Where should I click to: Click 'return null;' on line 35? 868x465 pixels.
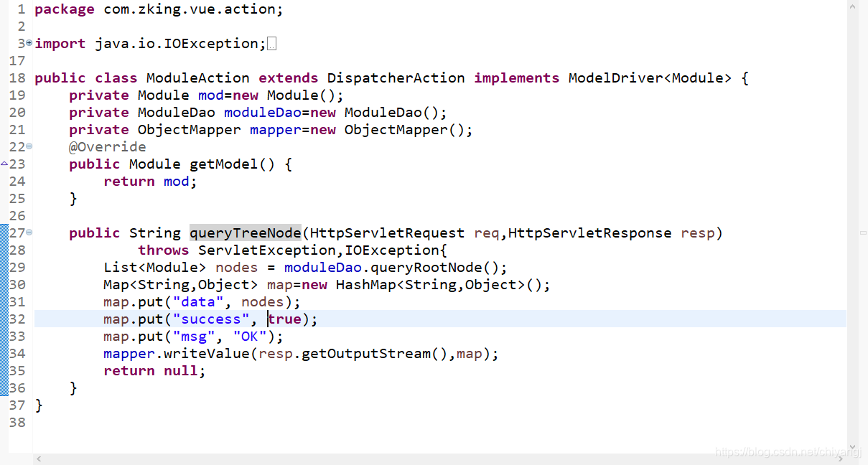155,371
